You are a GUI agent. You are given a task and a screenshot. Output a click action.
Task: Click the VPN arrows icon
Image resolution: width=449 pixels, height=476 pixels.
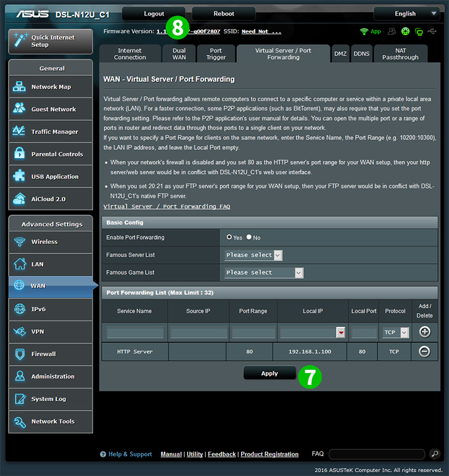coord(20,332)
